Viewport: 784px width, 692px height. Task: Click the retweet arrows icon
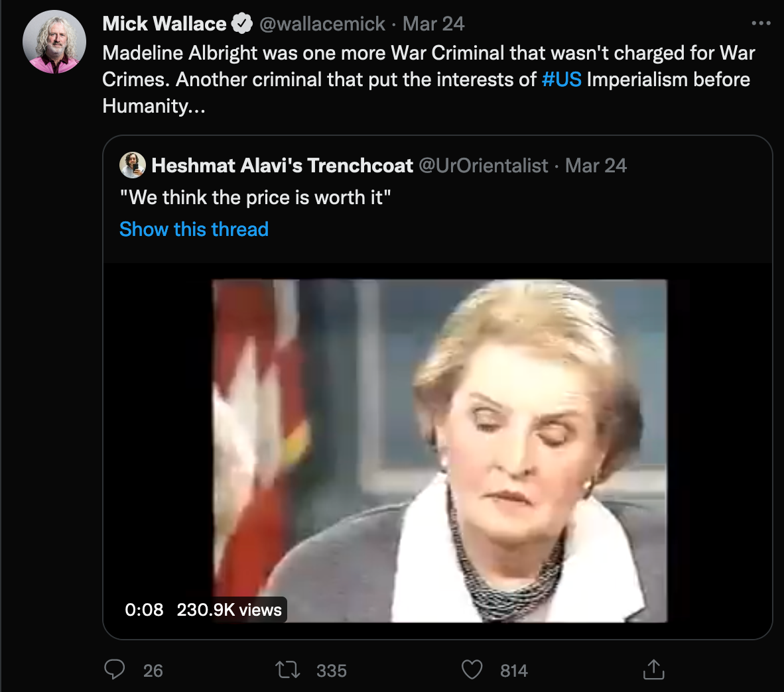click(287, 669)
